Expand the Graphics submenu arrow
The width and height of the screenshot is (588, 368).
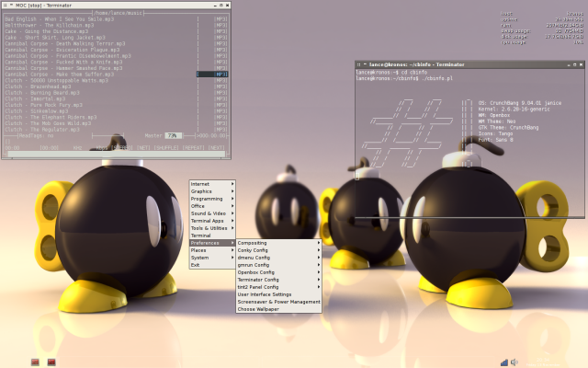pos(232,191)
